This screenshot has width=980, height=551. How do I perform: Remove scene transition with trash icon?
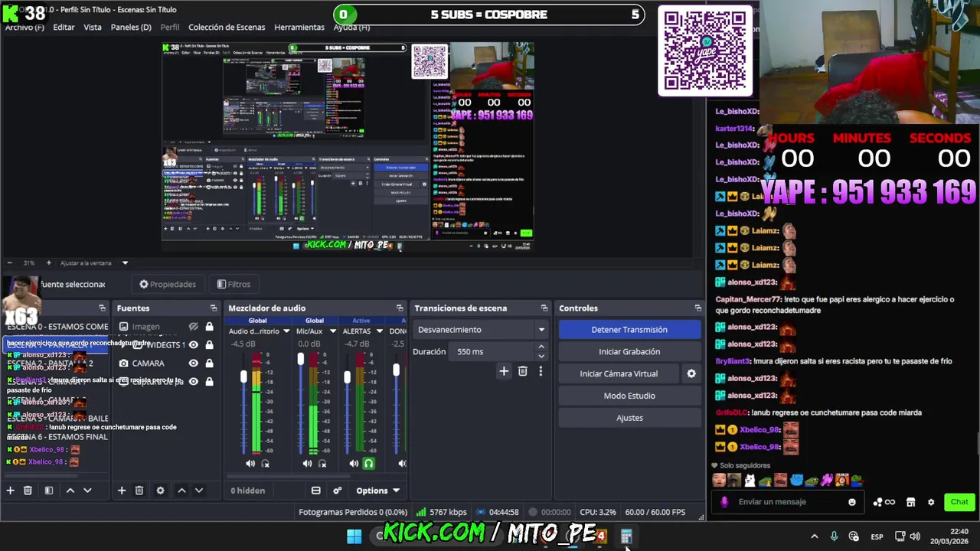pyautogui.click(x=523, y=371)
